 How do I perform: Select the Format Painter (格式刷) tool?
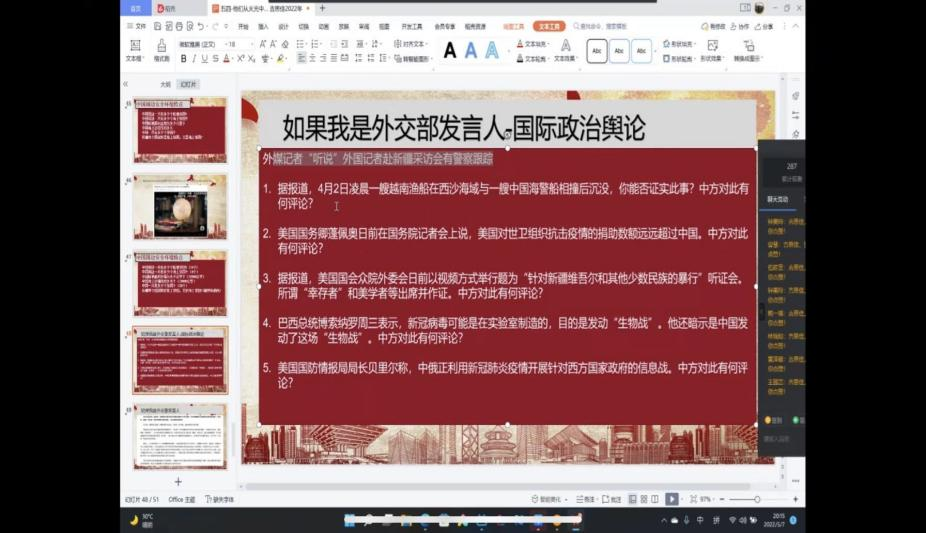[161, 51]
